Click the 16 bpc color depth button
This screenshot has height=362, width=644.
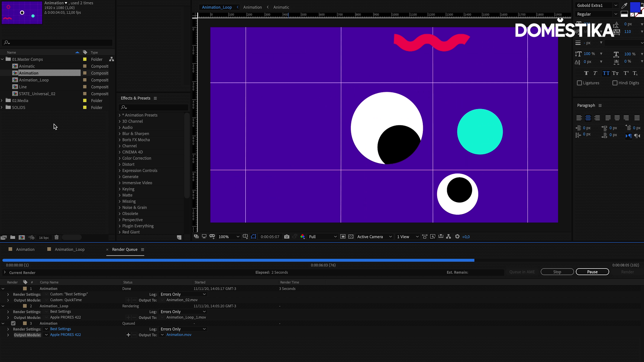pos(44,238)
